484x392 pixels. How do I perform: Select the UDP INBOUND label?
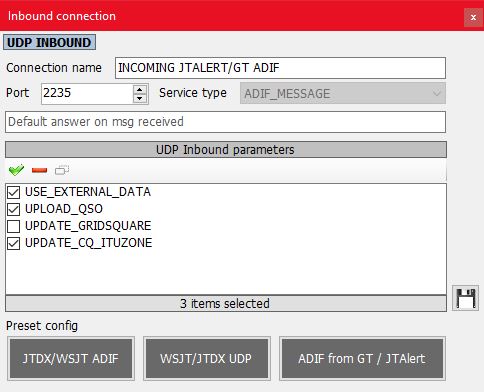[49, 42]
